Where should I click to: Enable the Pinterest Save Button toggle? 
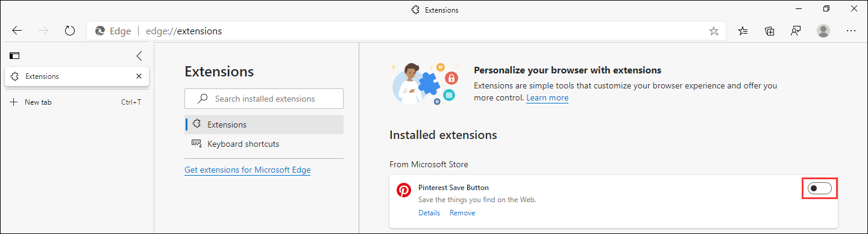[820, 189]
